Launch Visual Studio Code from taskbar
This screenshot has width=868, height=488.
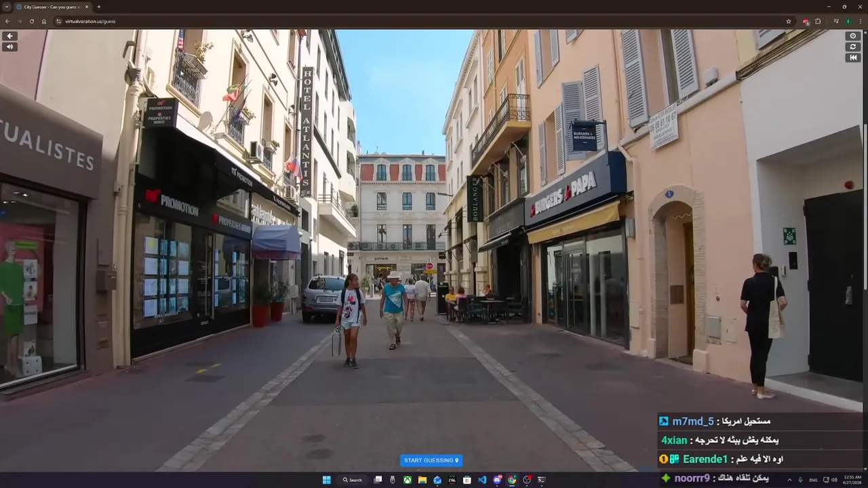tap(482, 480)
